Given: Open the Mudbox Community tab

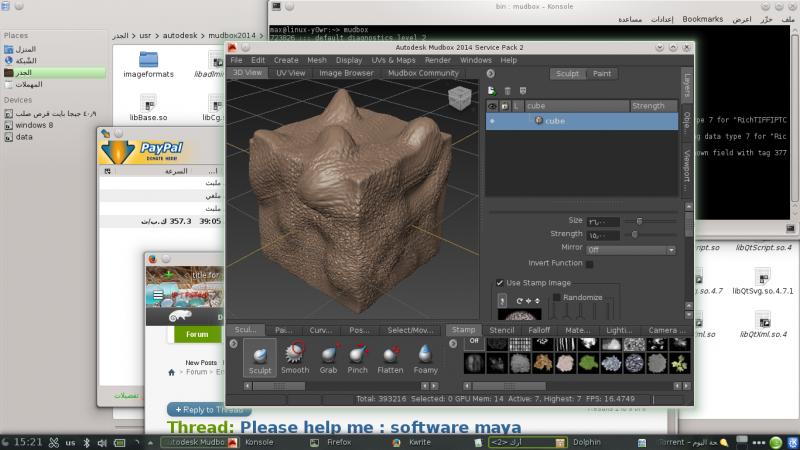Looking at the screenshot, I should (423, 73).
